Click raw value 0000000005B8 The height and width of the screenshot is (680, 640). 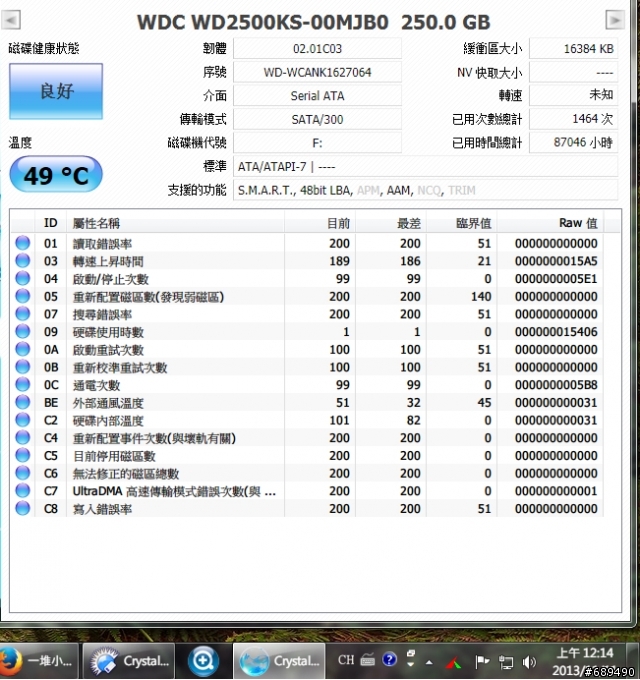(x=556, y=385)
